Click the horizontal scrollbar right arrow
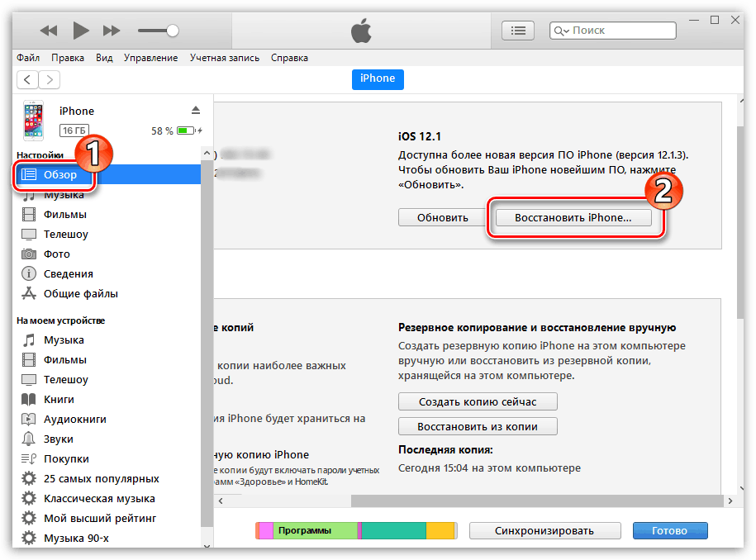756x560 pixels. click(x=730, y=501)
